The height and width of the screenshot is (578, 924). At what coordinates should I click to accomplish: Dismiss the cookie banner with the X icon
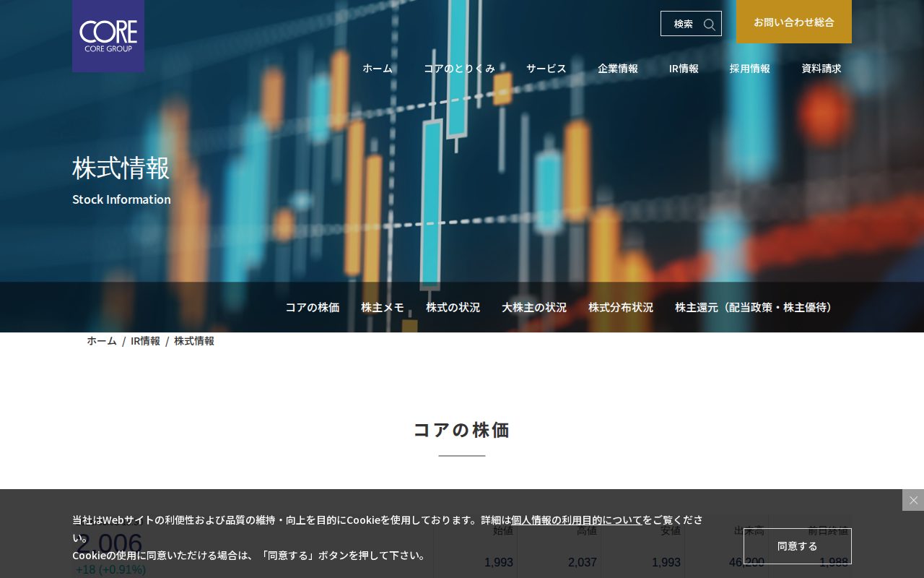913,500
